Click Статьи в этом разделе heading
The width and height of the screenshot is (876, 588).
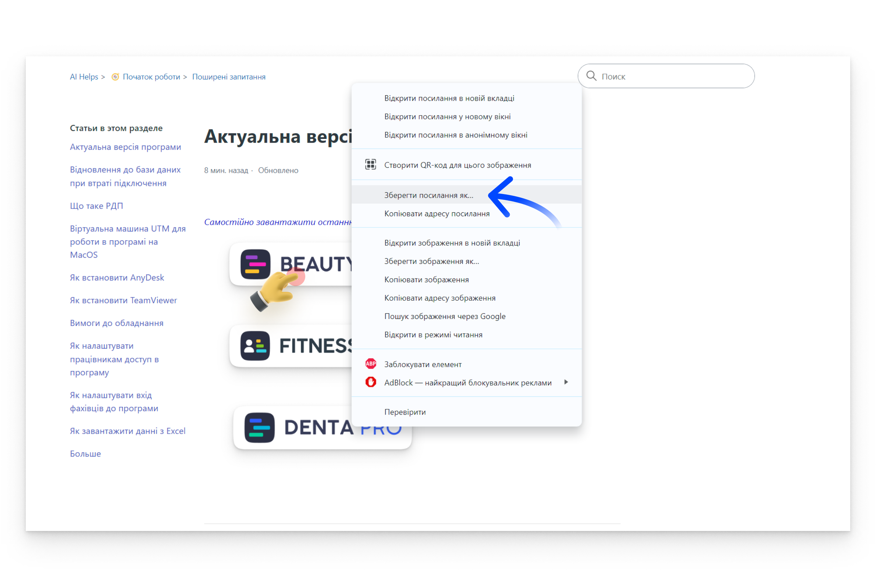pos(116,128)
